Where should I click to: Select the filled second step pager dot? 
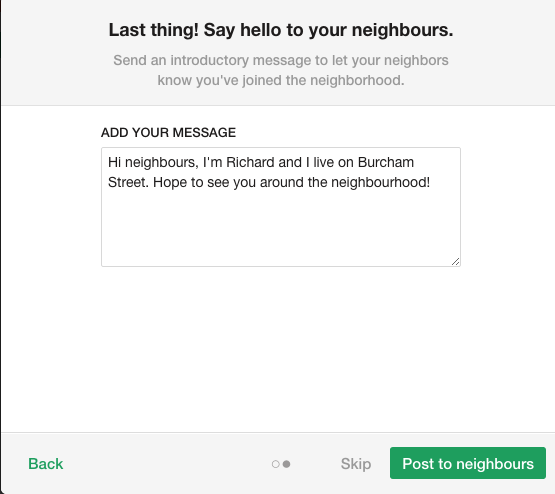click(287, 464)
